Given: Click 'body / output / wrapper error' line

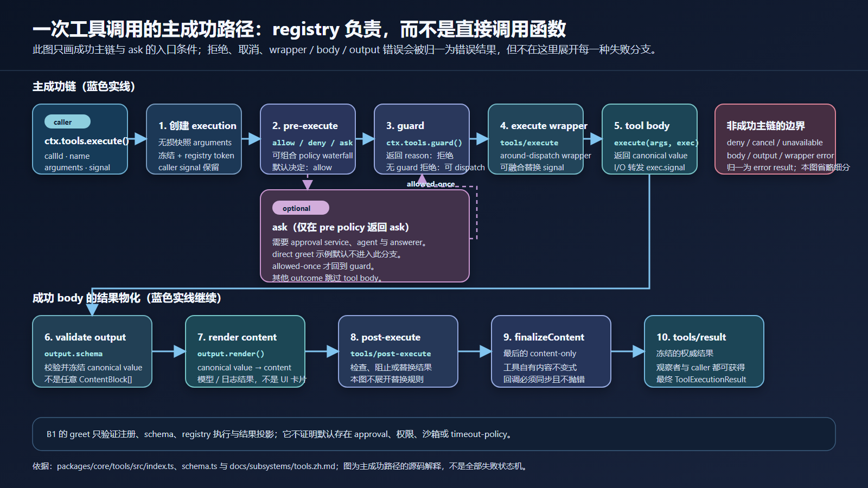Looking at the screenshot, I should pyautogui.click(x=781, y=156).
